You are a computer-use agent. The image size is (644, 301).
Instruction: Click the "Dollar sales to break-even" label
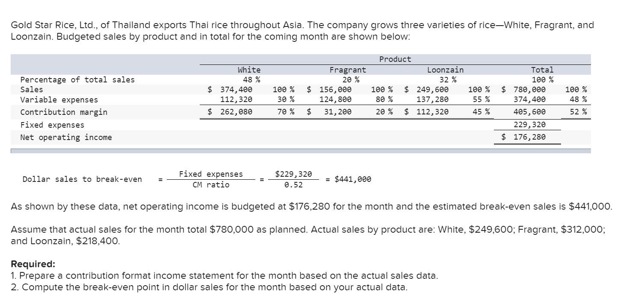(x=82, y=179)
